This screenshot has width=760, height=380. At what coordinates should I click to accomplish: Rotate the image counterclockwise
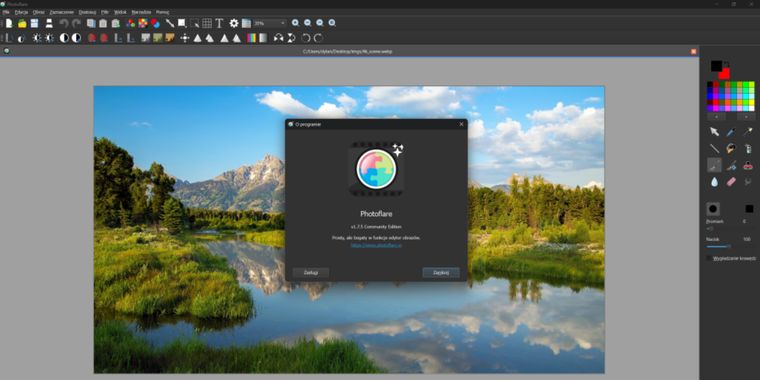point(306,38)
